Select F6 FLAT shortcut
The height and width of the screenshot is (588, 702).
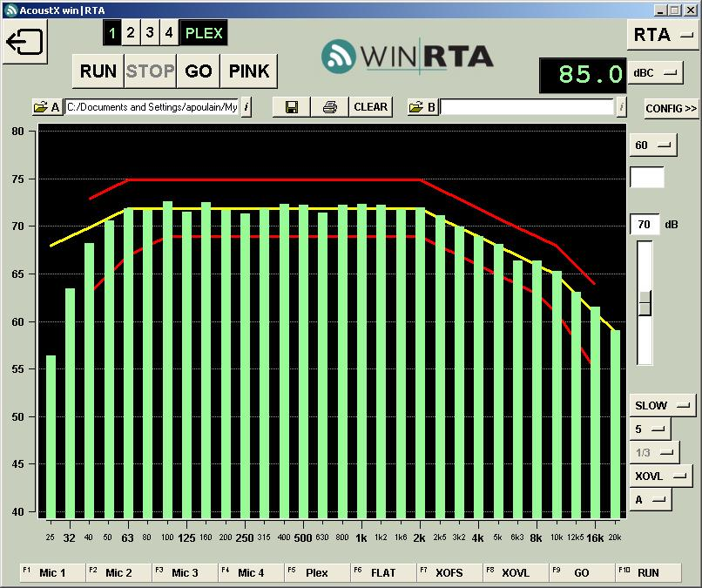[x=383, y=572]
